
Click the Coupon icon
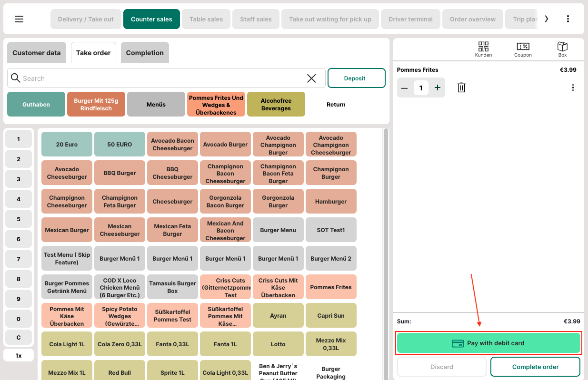(x=523, y=49)
